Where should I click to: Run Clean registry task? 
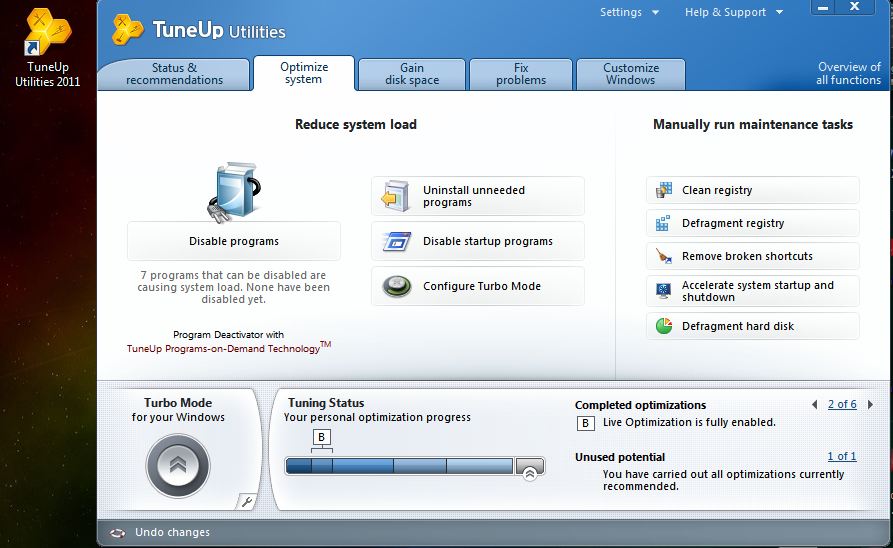click(x=753, y=190)
